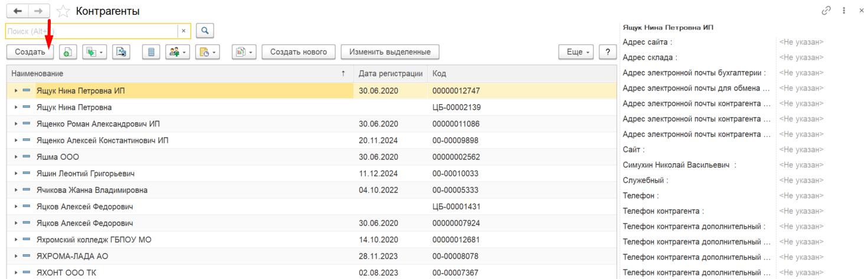Add Контрагенты to favorites with the star
The width and height of the screenshot is (868, 279).
coord(63,11)
